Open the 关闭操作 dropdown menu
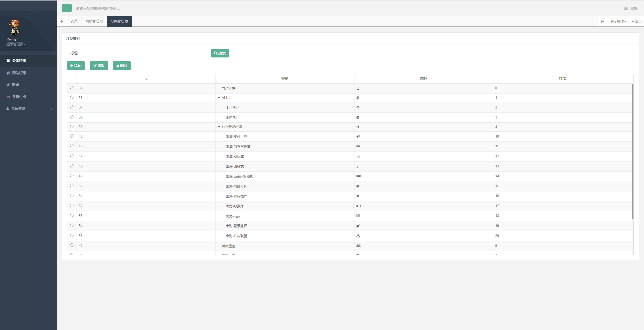The width and height of the screenshot is (644, 330). coord(618,21)
